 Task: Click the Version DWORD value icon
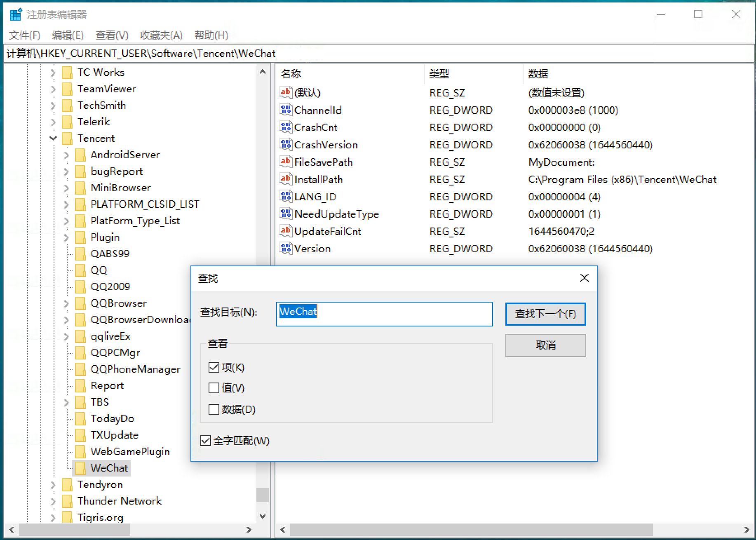286,248
